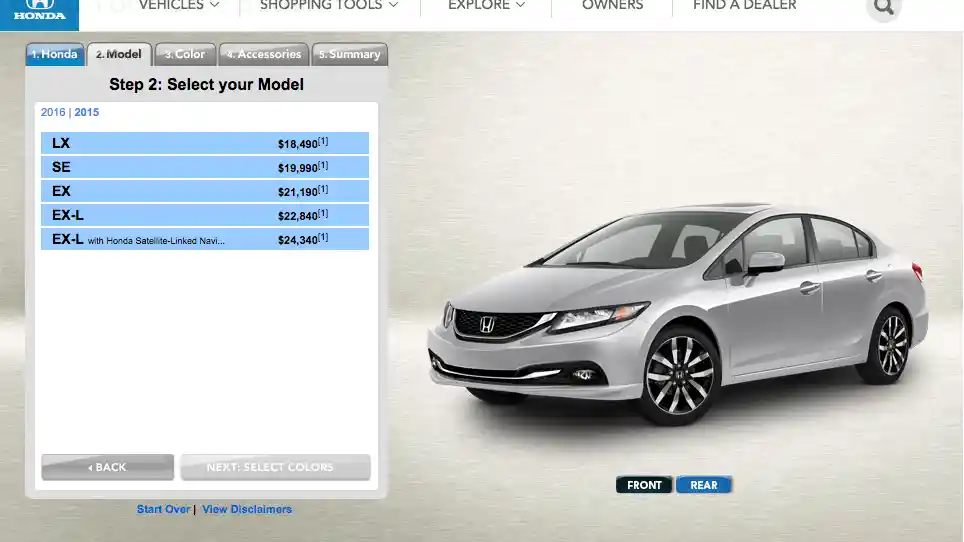
Task: Open the 3. Color tab
Action: [x=185, y=54]
